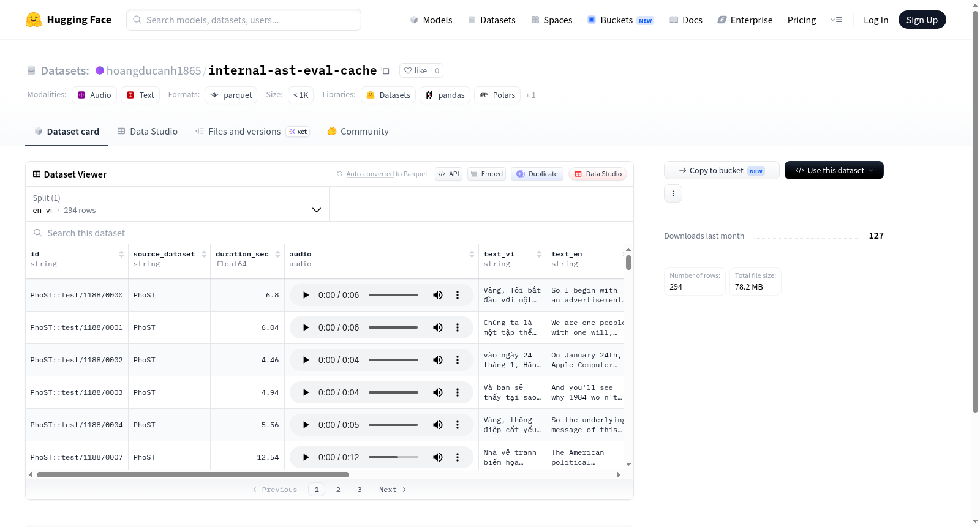Play audio for PhoST::test/1188/0007 row
980x527 pixels.
coord(306,457)
